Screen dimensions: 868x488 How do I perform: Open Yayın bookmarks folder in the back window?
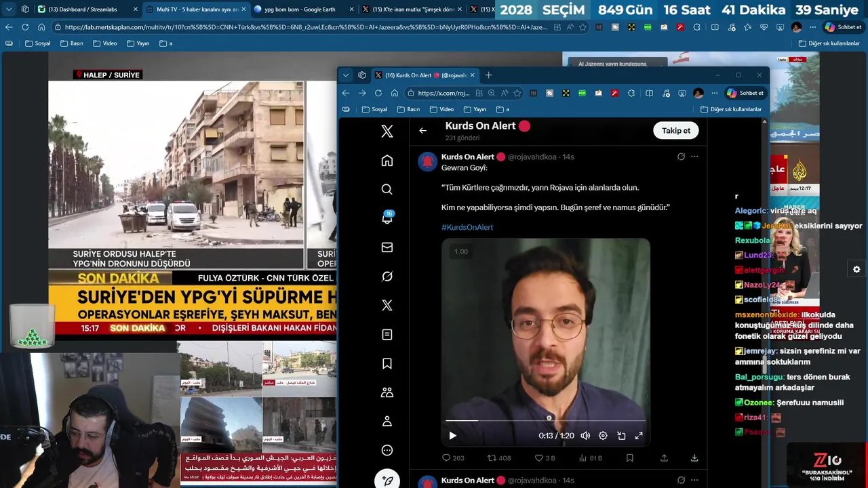138,43
